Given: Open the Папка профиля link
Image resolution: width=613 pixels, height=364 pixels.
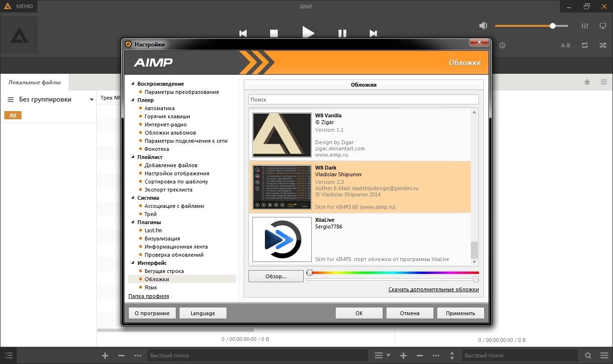Looking at the screenshot, I should (148, 296).
